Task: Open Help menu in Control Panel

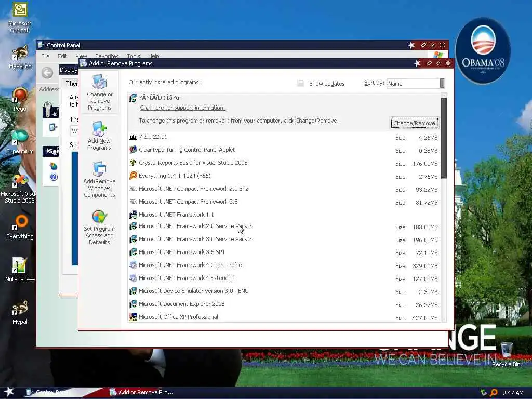Action: click(x=153, y=56)
